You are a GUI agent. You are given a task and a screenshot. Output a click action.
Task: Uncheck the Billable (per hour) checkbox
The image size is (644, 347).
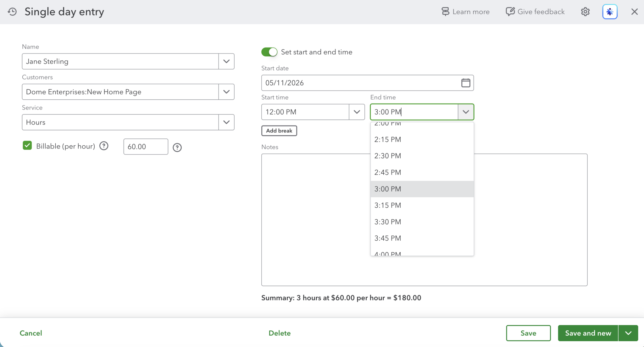coord(27,145)
